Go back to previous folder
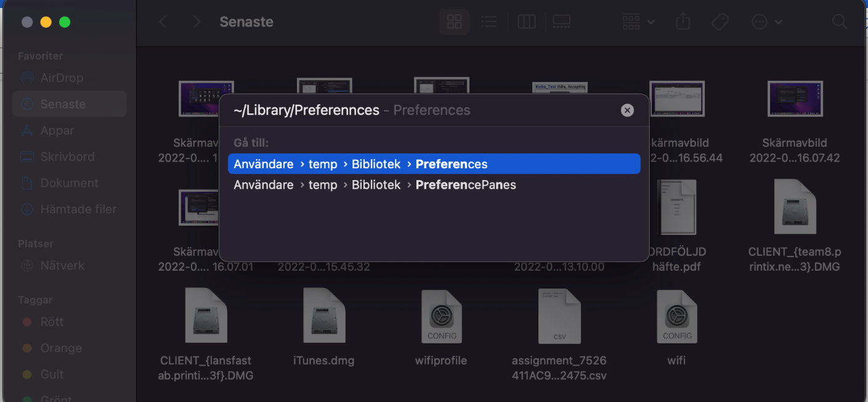 [163, 22]
